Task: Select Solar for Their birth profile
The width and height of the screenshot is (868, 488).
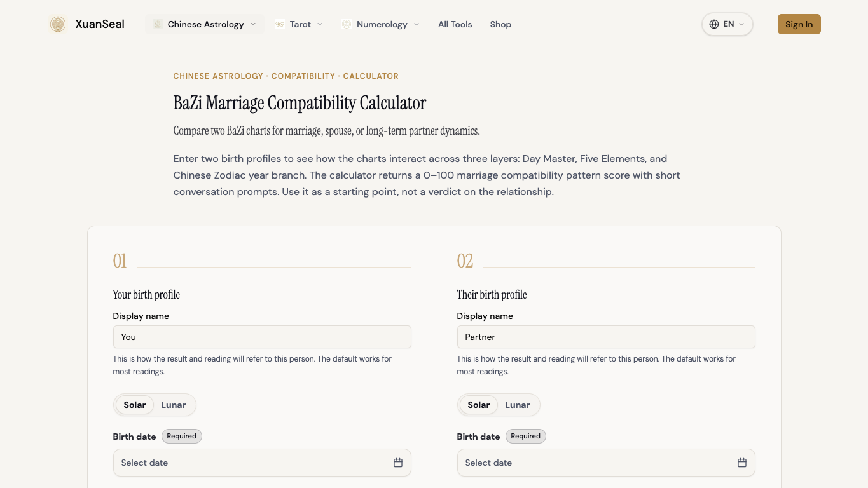Action: click(x=479, y=405)
